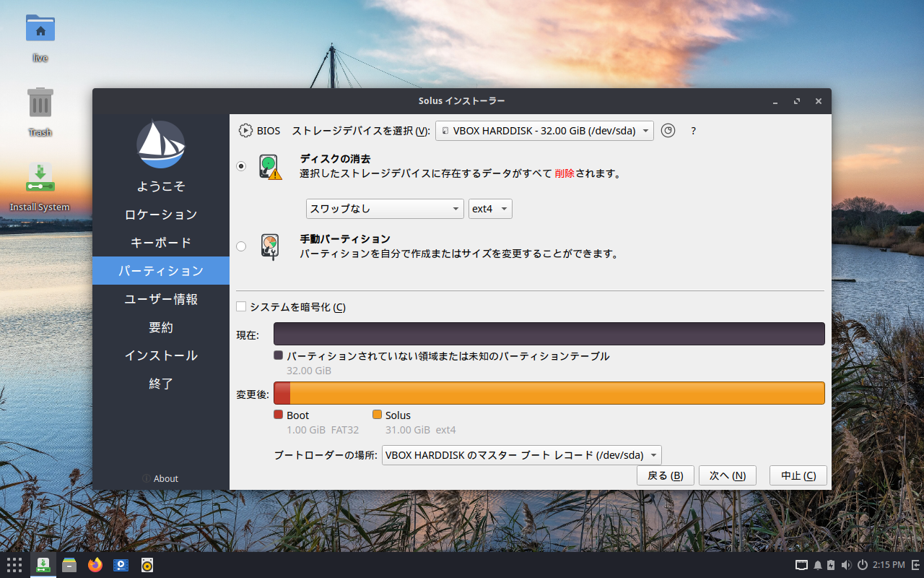Open the notifications bell in tray
This screenshot has width=924, height=578.
tap(818, 565)
